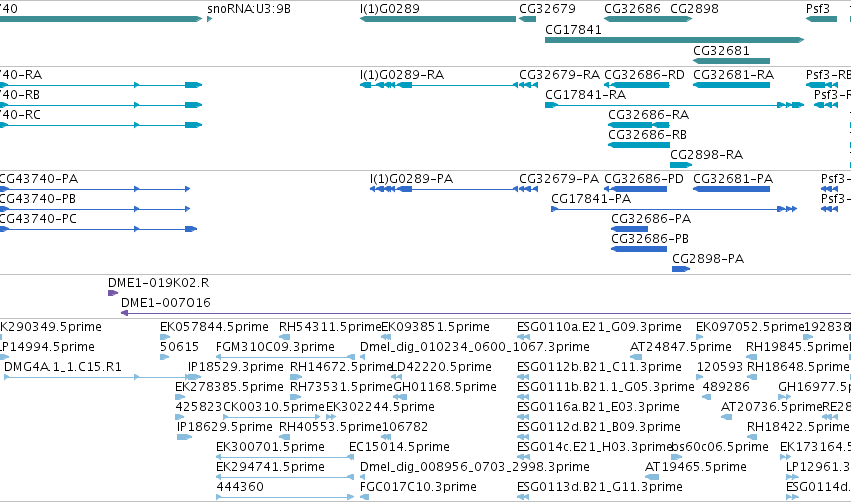Image resolution: width=851 pixels, height=502 pixels.
Task: Select the CG2898-RA transcript label
Action: (x=707, y=155)
